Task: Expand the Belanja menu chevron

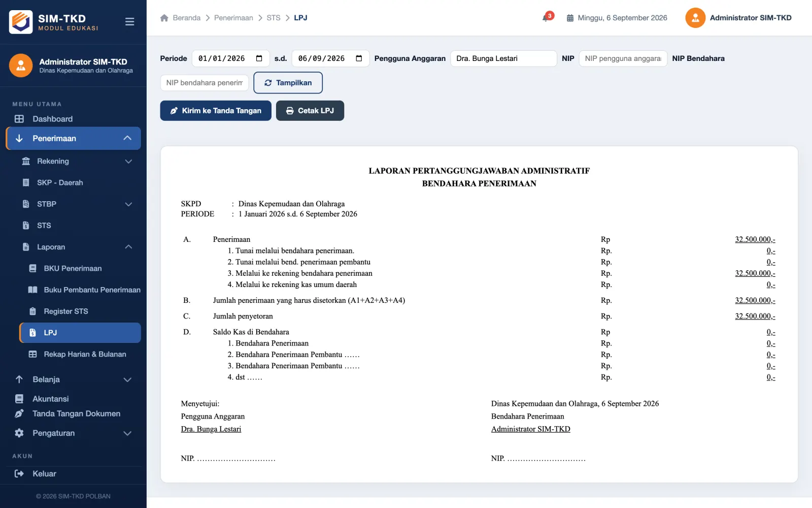Action: [127, 379]
